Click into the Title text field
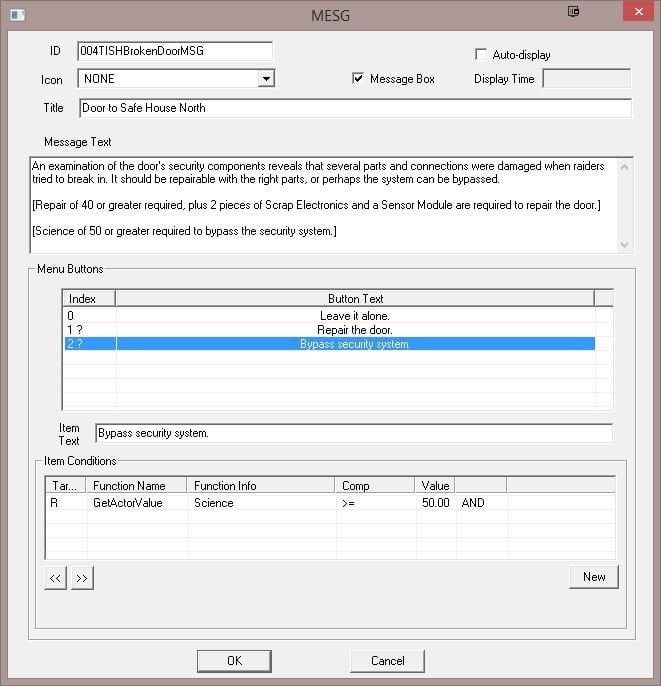This screenshot has width=661, height=686. [354, 108]
